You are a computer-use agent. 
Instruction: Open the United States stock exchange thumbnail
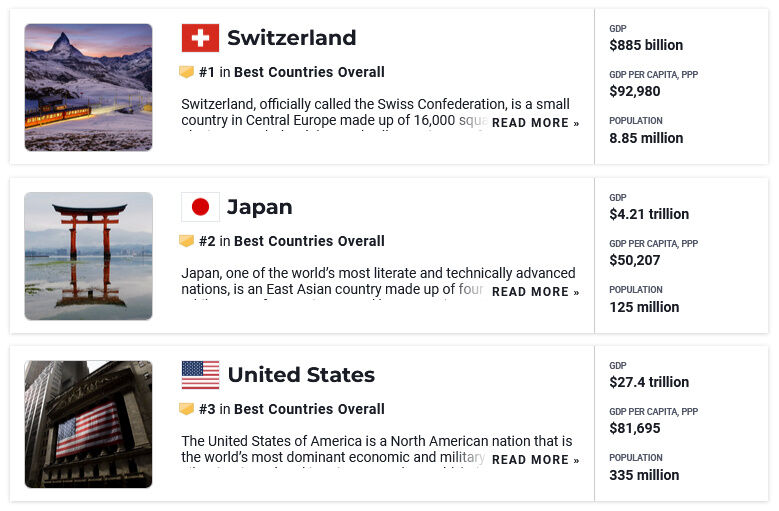pos(88,425)
